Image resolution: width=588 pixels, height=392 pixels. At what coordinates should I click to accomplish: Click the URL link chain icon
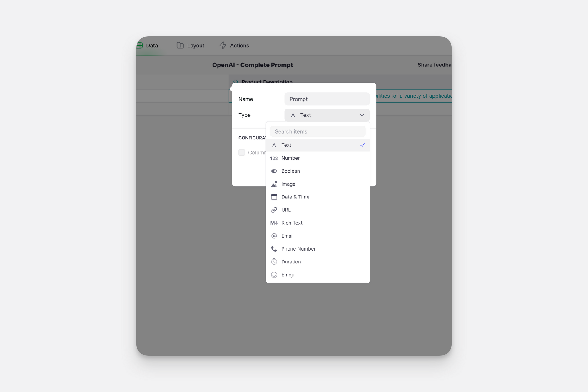tap(274, 210)
